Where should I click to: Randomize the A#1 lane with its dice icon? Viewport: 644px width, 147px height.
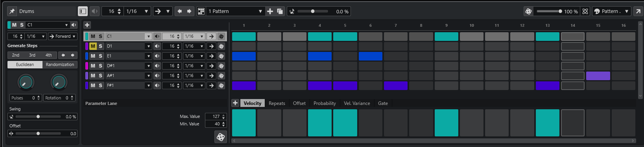click(221, 75)
